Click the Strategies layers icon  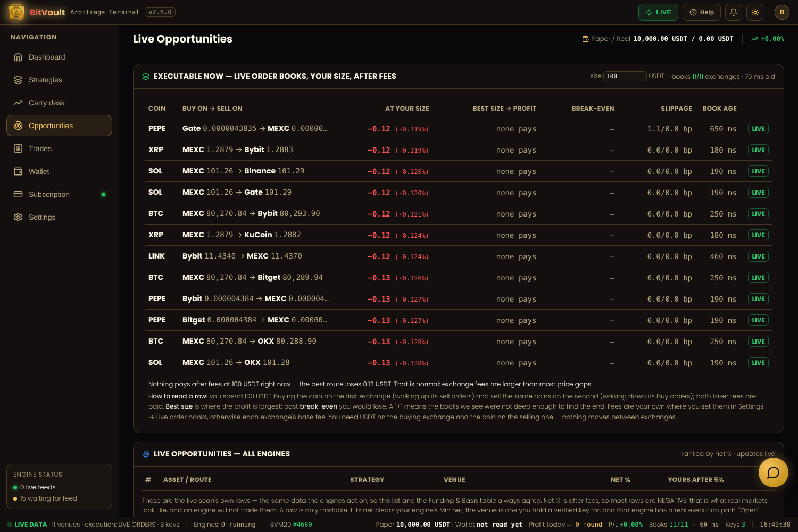click(18, 80)
